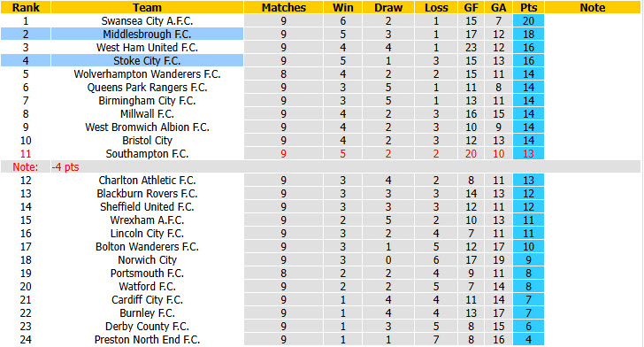Click the Matches column header
The width and height of the screenshot is (644, 347).
283,7
